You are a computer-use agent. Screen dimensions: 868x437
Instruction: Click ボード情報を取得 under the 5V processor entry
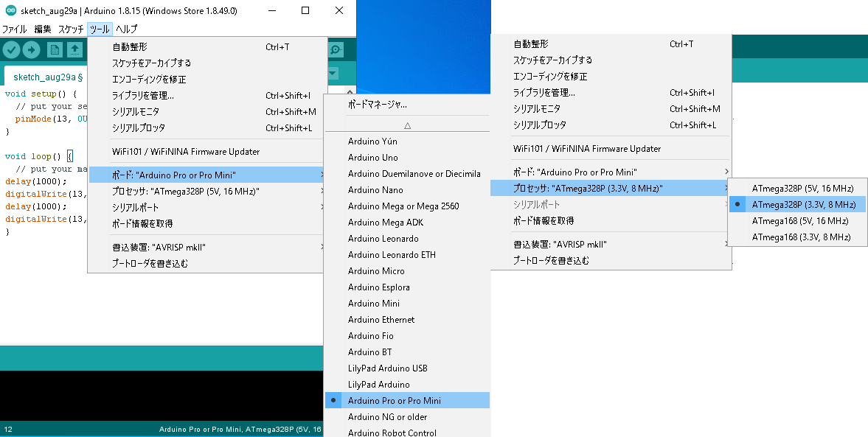pyautogui.click(x=207, y=223)
